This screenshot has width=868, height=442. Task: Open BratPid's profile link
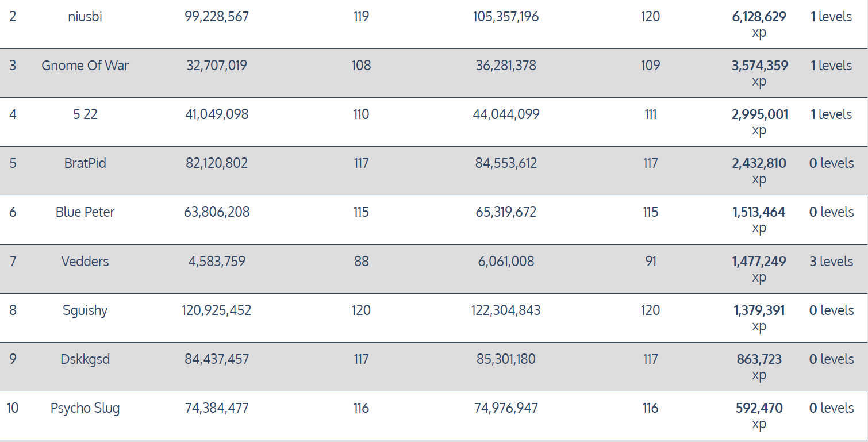[x=85, y=163]
